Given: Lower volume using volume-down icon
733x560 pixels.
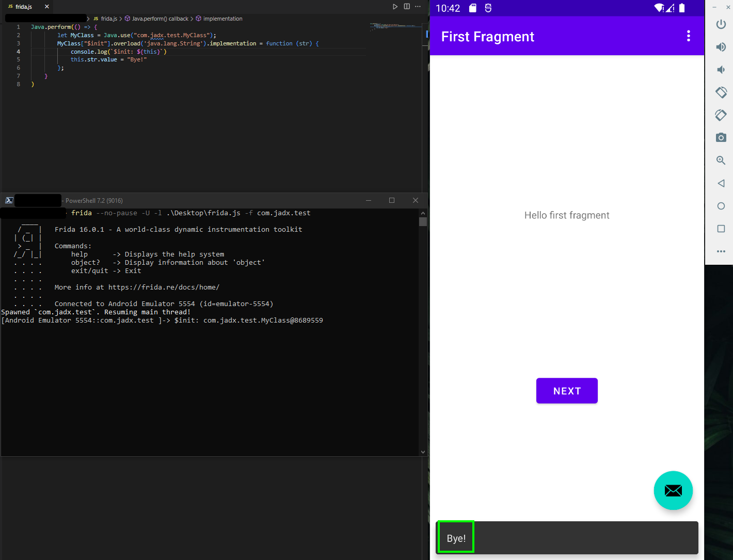Looking at the screenshot, I should click(x=721, y=69).
